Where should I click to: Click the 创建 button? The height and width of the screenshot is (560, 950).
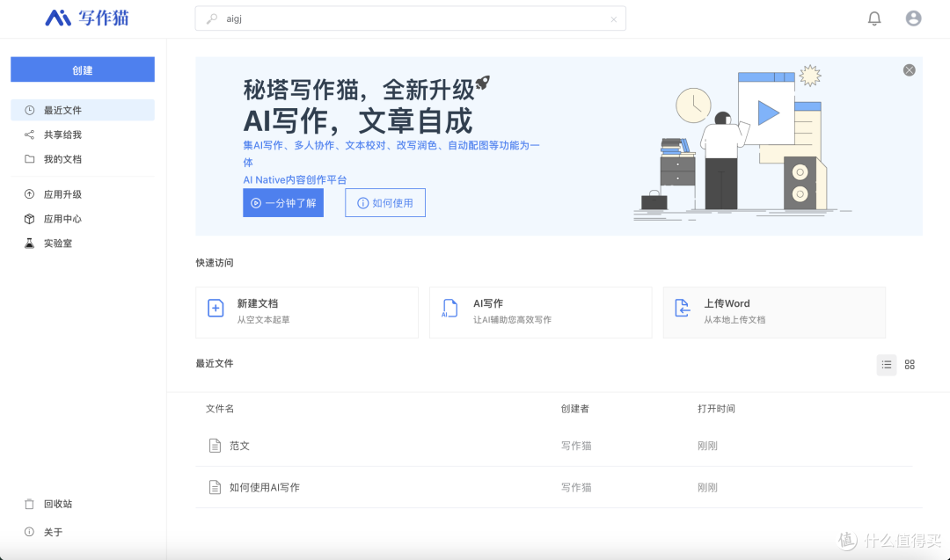[83, 69]
